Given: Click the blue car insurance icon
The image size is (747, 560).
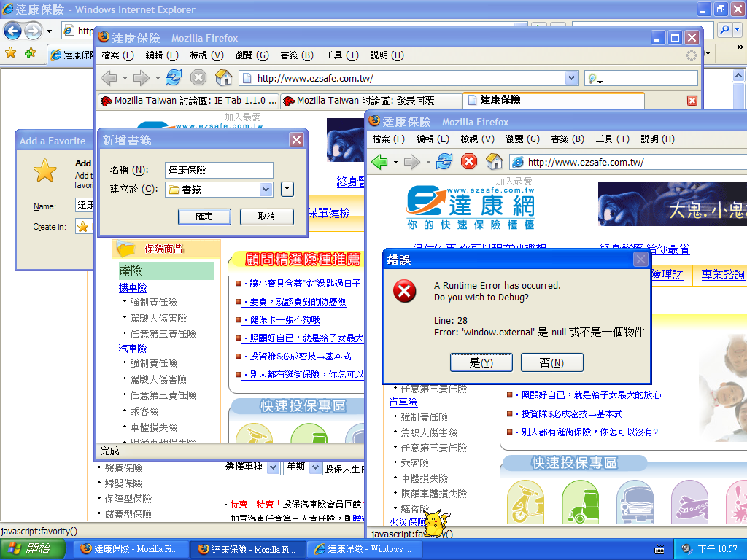Looking at the screenshot, I should coord(635,502).
